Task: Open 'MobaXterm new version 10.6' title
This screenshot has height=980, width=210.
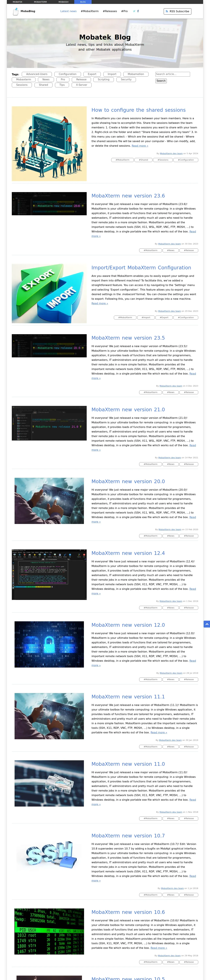Action: pyautogui.click(x=128, y=912)
